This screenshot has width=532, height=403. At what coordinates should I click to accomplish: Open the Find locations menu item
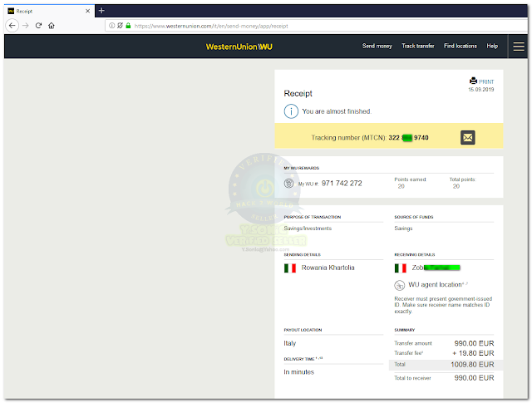coord(461,46)
